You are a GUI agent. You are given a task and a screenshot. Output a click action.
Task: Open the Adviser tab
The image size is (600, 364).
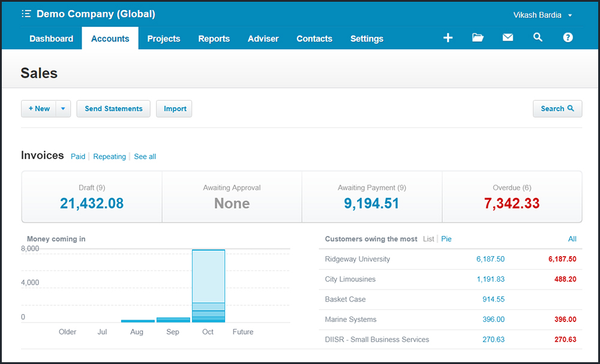263,38
